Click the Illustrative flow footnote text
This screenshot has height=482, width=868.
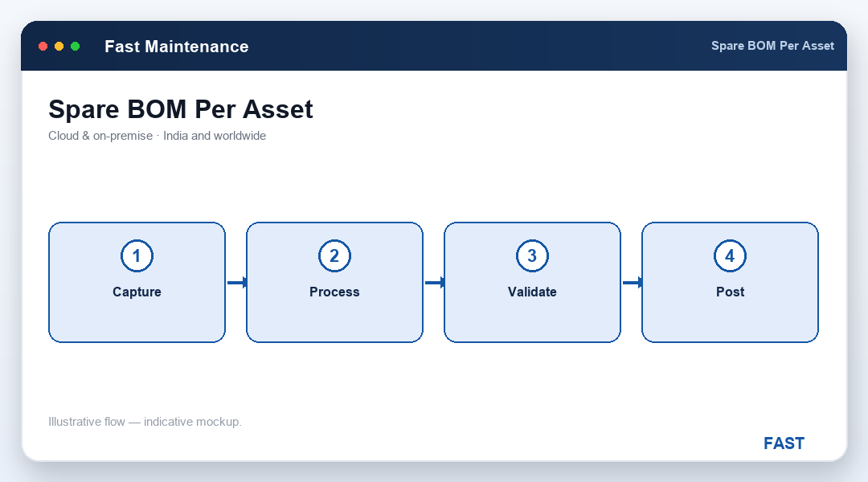coord(145,422)
